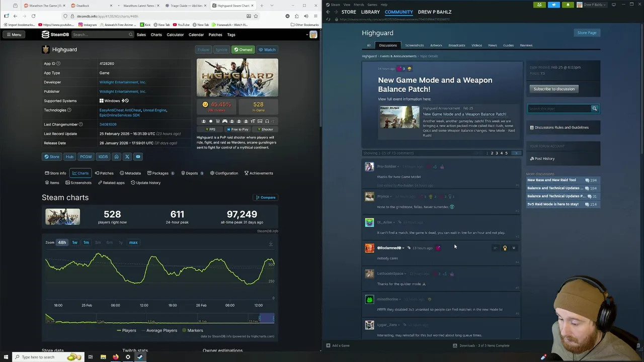Open Store Page button in Steam
The width and height of the screenshot is (644, 362).
point(587,33)
